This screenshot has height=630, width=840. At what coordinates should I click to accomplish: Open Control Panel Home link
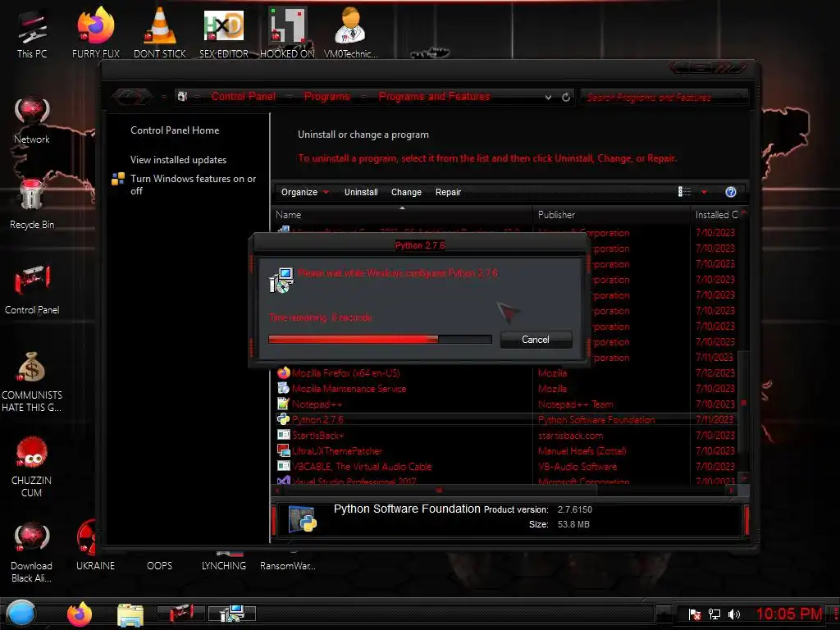[175, 130]
